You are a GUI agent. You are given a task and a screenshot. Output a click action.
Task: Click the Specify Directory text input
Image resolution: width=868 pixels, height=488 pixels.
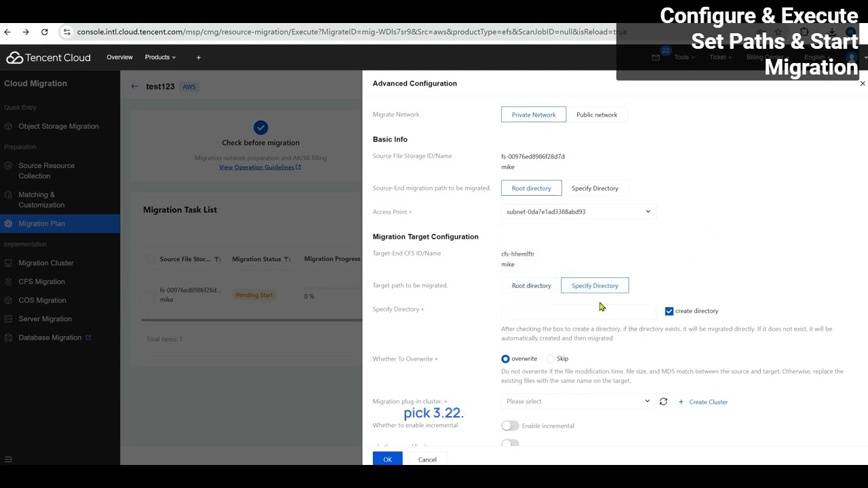(x=578, y=311)
